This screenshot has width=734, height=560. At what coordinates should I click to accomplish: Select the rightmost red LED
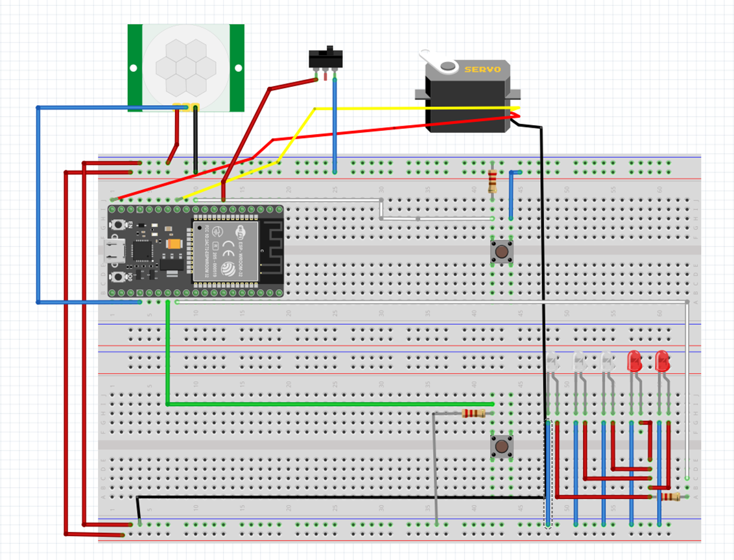coord(661,361)
